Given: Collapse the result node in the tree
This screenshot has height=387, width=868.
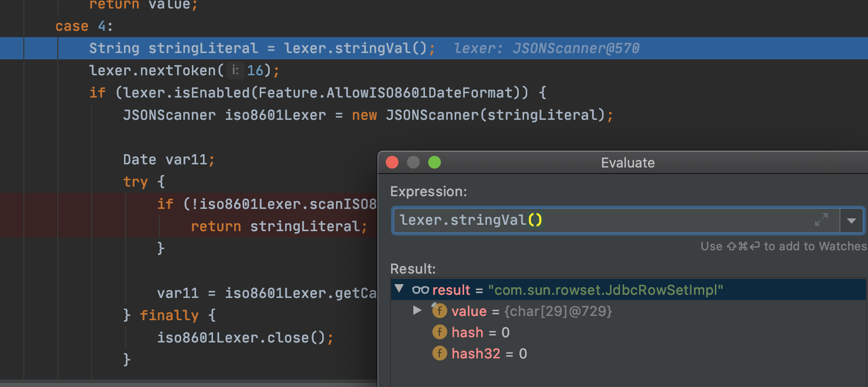Looking at the screenshot, I should pyautogui.click(x=400, y=289).
